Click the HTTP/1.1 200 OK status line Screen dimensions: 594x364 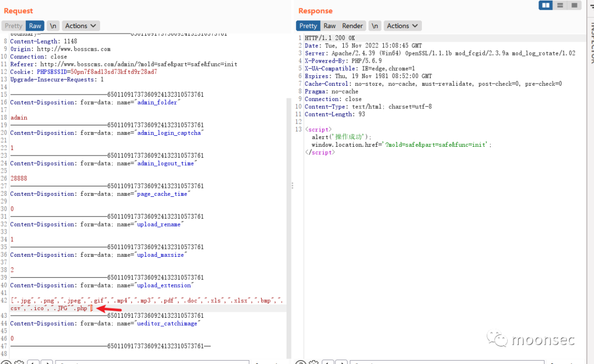(330, 38)
